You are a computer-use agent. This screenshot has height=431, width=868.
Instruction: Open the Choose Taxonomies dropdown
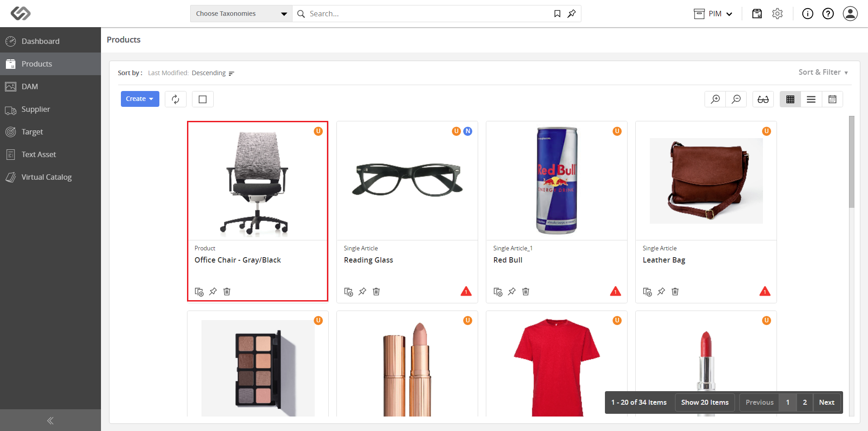coord(241,14)
